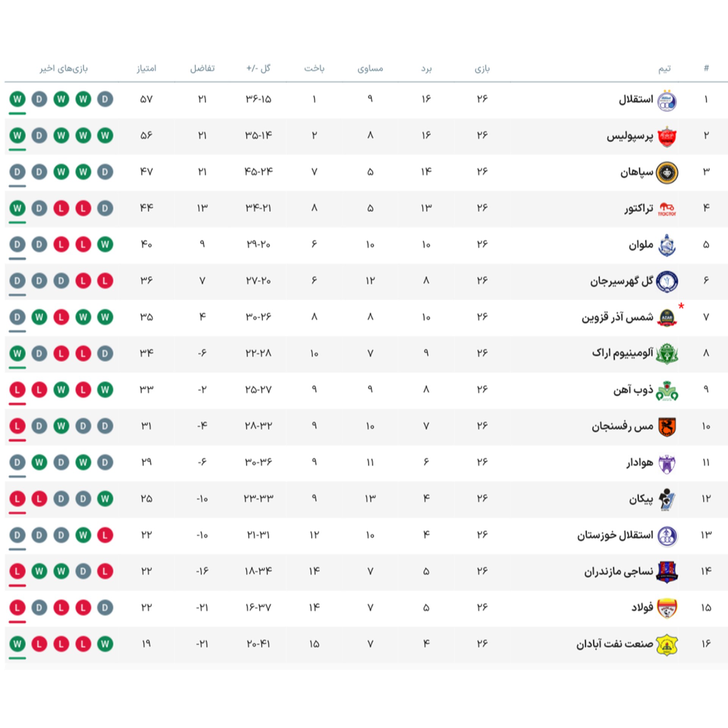Open the استقلال team name link

click(x=636, y=99)
